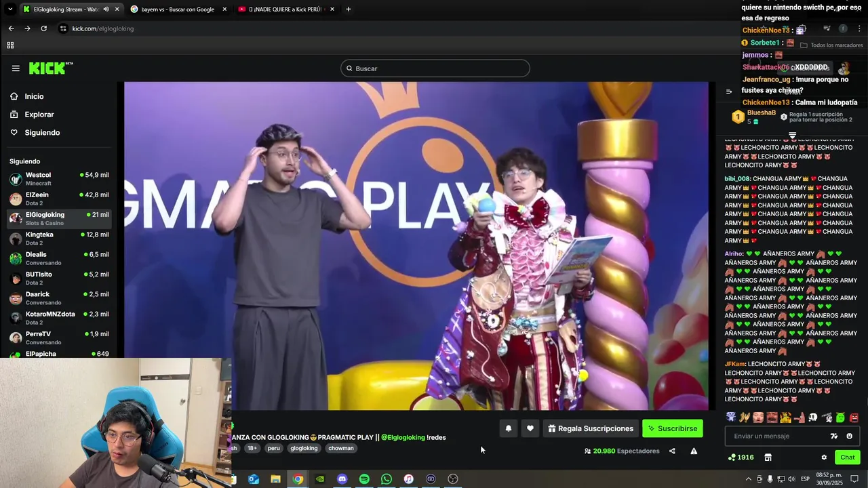The image size is (868, 488).
Task: Open PerreTV channel in Siguiendo list
Action: [x=58, y=338]
